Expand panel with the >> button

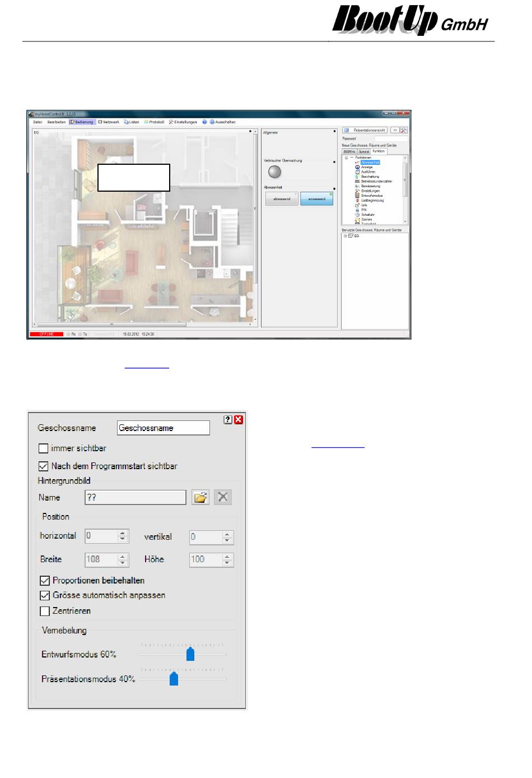[x=395, y=130]
